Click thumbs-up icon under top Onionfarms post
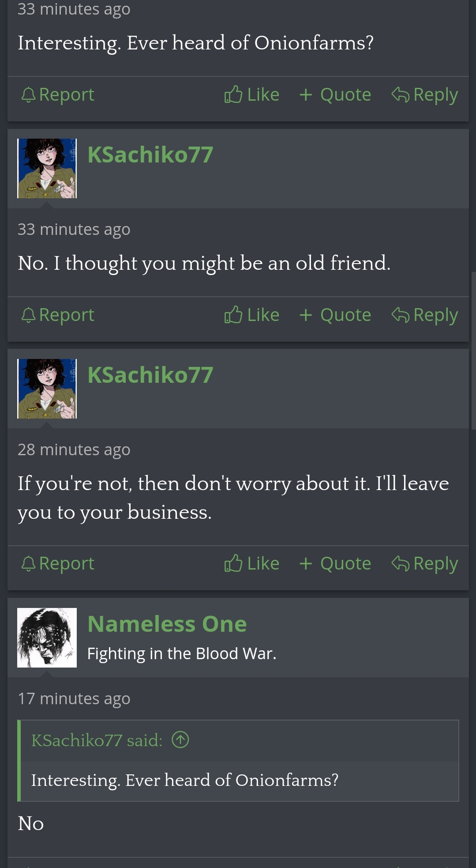Image resolution: width=476 pixels, height=868 pixels. 233,94
